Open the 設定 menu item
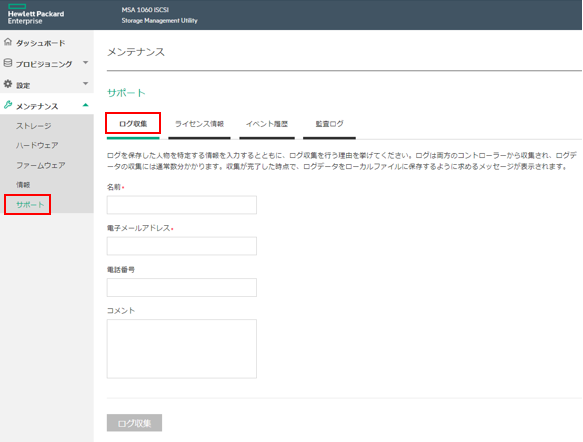Image resolution: width=583 pixels, height=442 pixels. (x=23, y=86)
